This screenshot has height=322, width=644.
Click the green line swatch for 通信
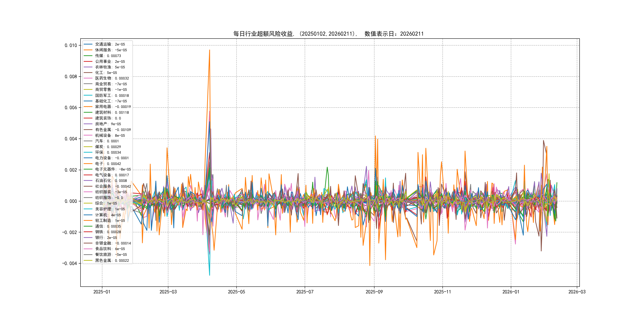(88, 226)
